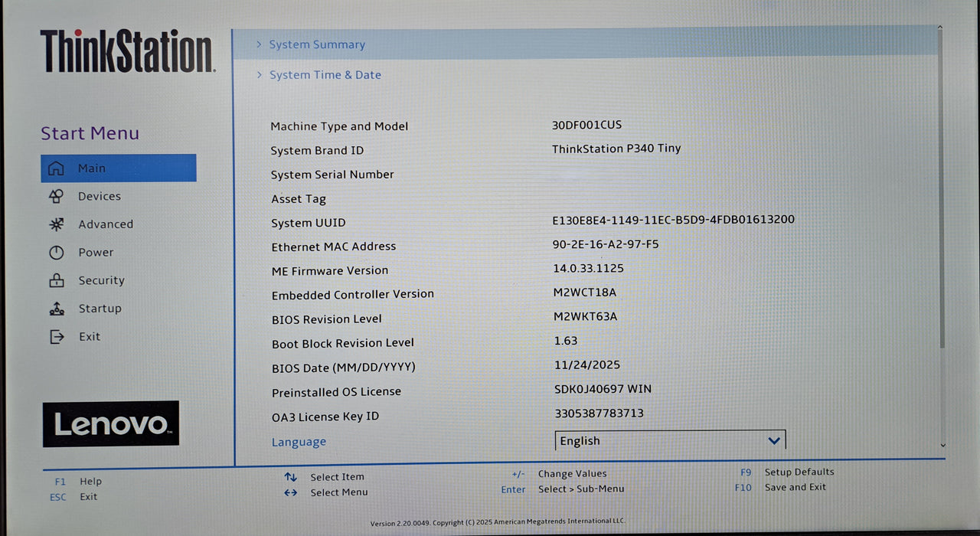Open the Main menu item
The image size is (980, 536).
pyautogui.click(x=119, y=168)
